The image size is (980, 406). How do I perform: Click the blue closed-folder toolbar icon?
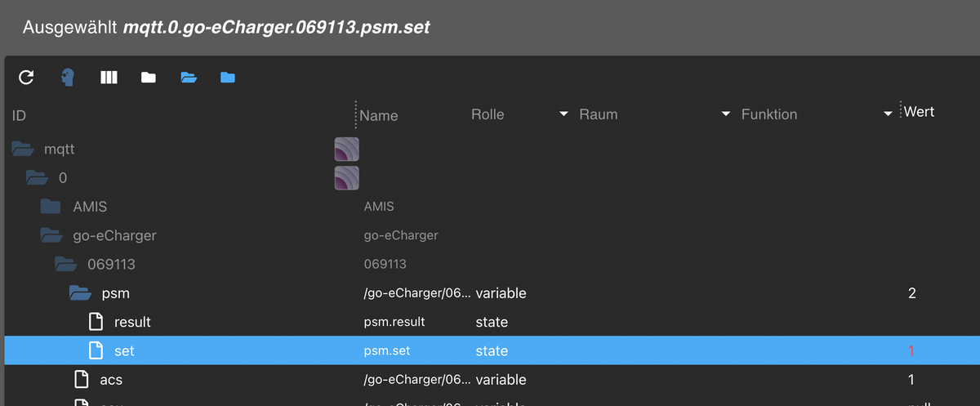(228, 78)
